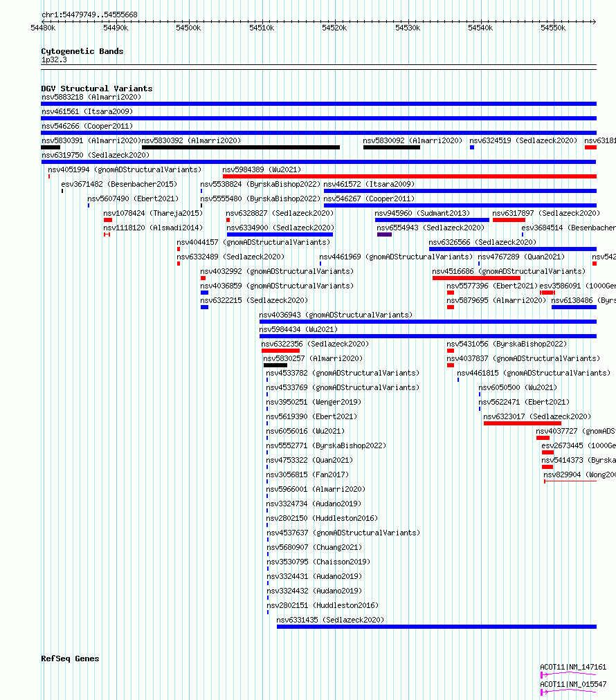Click the black bar under nsv5830392 (Almarri2020)
616x700 pixels.
pyautogui.click(x=241, y=147)
